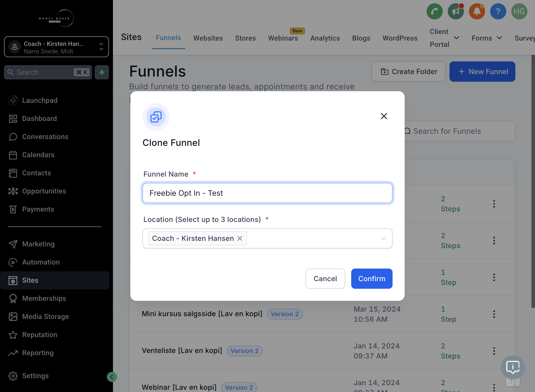This screenshot has width=535, height=392.
Task: Close the Clone Funnel dialog with X
Action: (384, 116)
